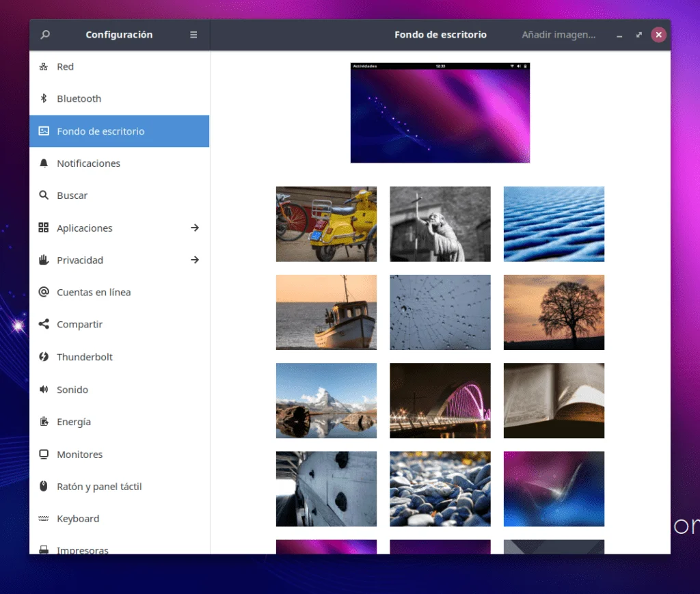Choose the blue wavy texture wallpaper
The image size is (700, 594).
point(554,224)
